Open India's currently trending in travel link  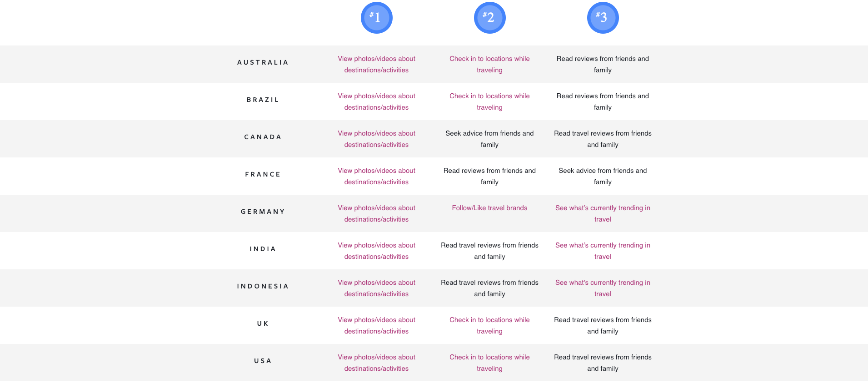click(603, 251)
